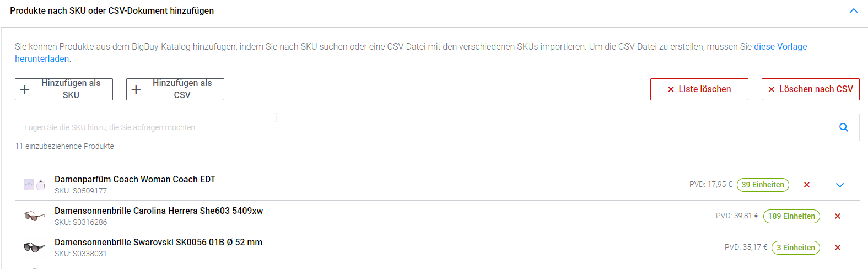868x269 pixels.
Task: Remove Damenparfüm Coach Woman product
Action: tap(807, 185)
